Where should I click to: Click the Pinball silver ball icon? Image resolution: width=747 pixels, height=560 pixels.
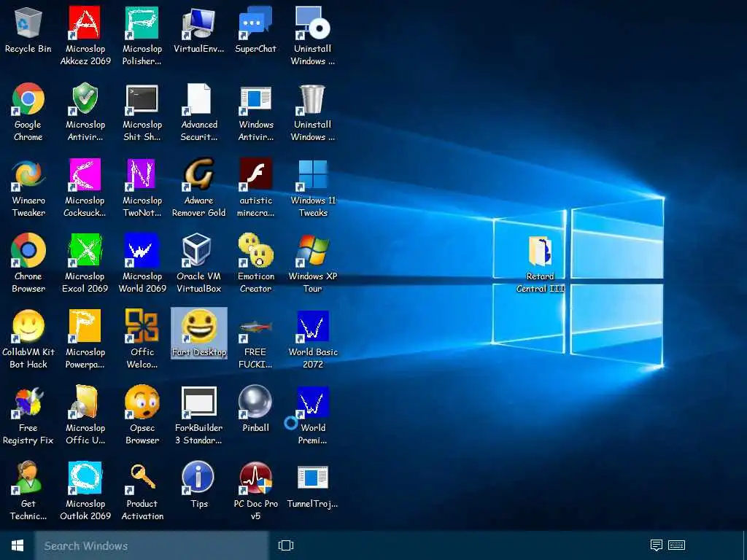(x=256, y=408)
